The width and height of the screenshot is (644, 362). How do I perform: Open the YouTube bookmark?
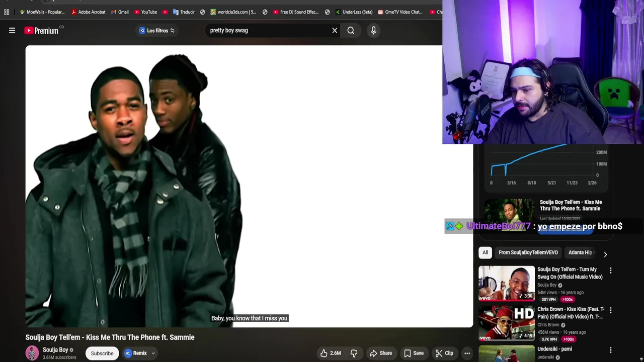click(x=145, y=12)
